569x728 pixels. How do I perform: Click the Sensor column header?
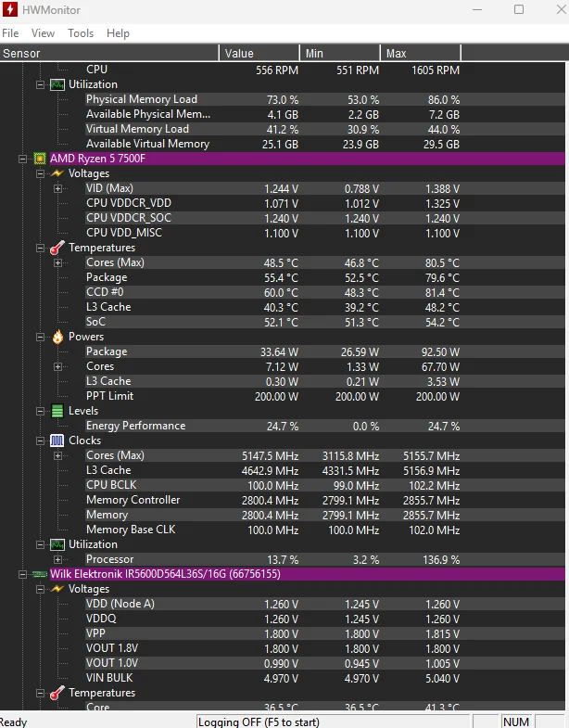109,54
